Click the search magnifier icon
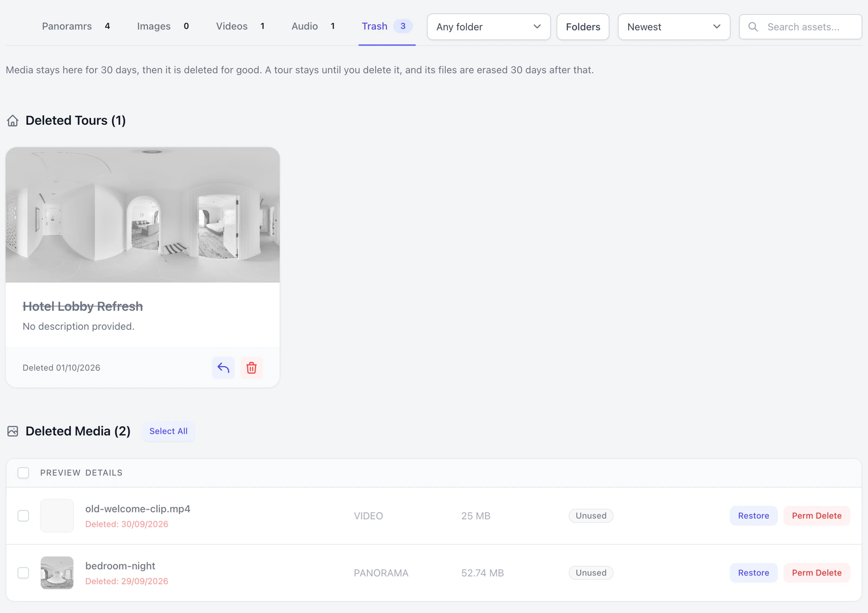The width and height of the screenshot is (868, 613). [x=753, y=27]
